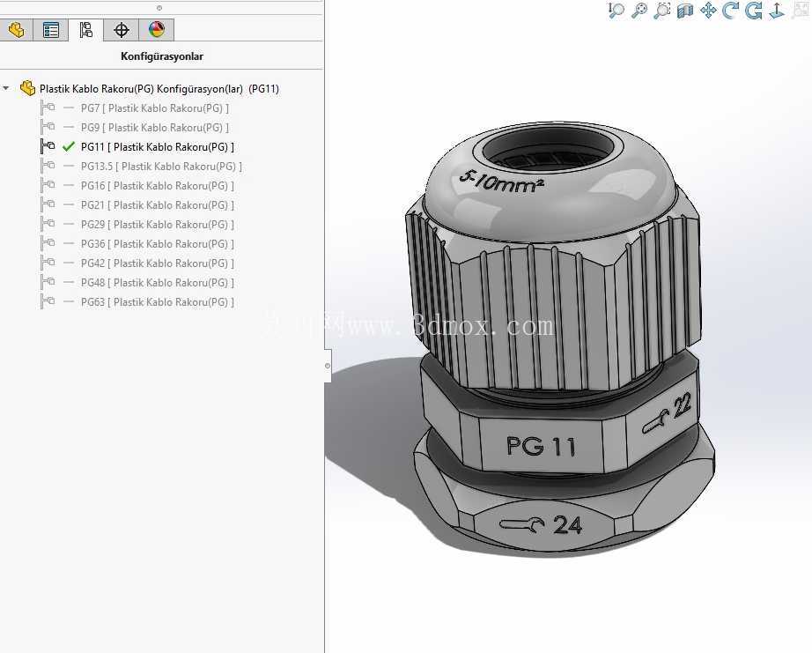Image resolution: width=812 pixels, height=653 pixels.
Task: Select the 'PG 11' engraved face on the model
Action: 541,445
